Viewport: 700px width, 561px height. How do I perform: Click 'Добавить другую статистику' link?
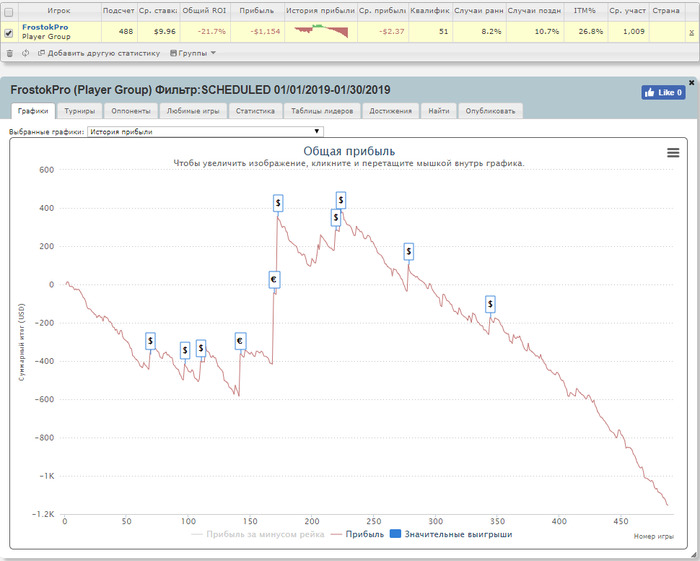tap(99, 53)
